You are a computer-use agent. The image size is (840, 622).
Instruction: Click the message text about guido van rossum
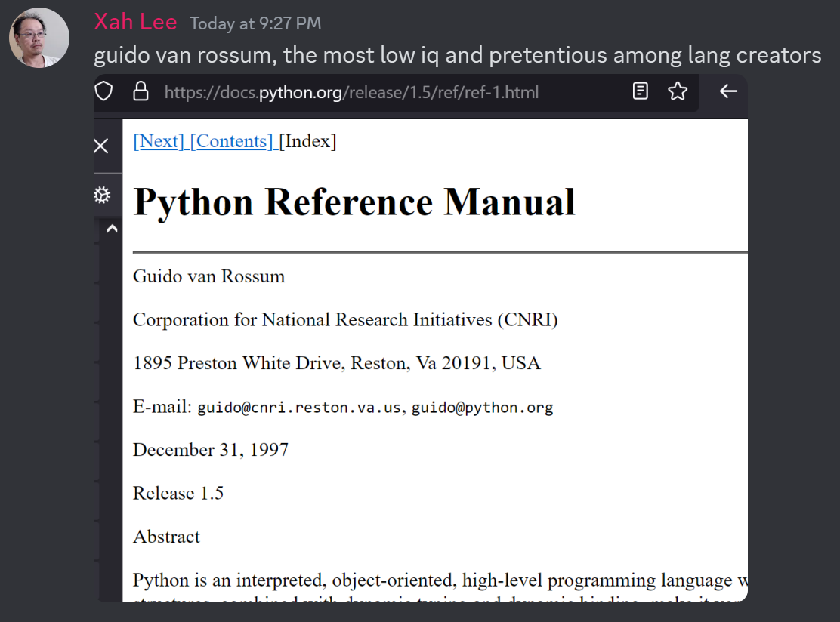(458, 55)
